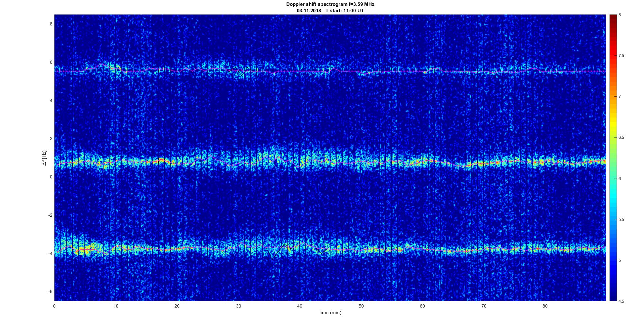Click the y-axis tick label 4
Screen dimensions: 644x323
(51, 100)
